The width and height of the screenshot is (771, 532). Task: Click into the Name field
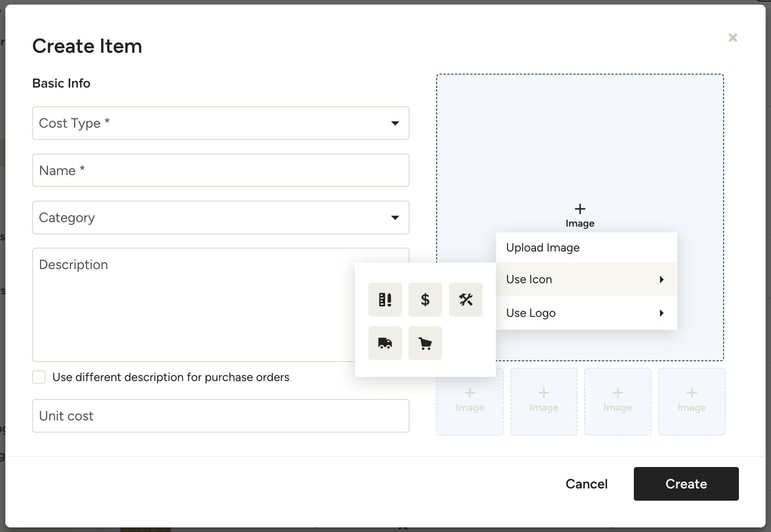coord(220,170)
